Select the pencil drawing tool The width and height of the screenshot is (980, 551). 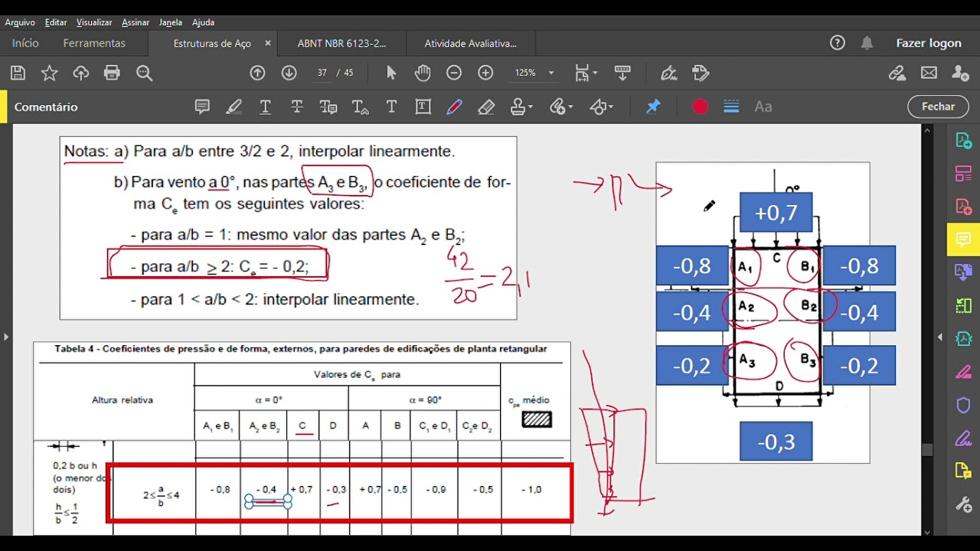pos(455,107)
